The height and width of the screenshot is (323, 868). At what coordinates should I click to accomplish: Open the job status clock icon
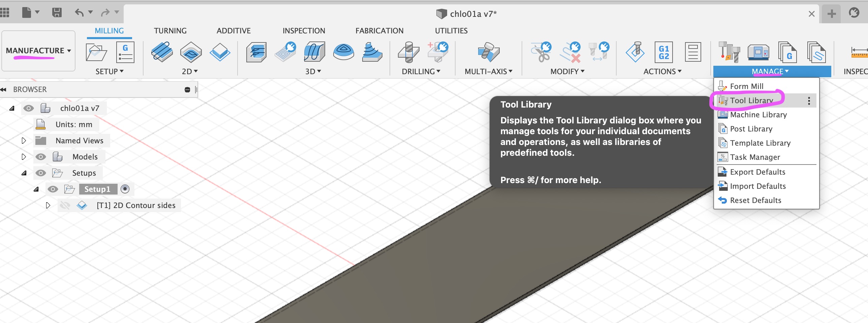[x=854, y=13]
